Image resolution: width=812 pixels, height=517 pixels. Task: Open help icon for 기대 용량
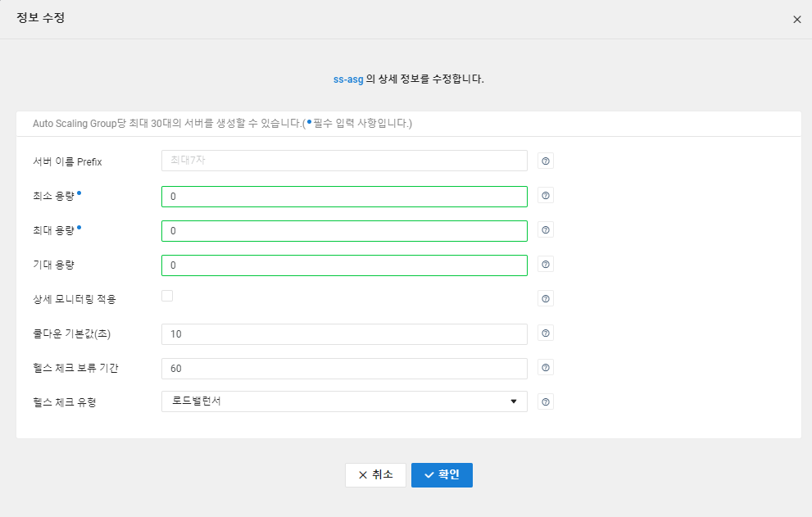coord(546,264)
